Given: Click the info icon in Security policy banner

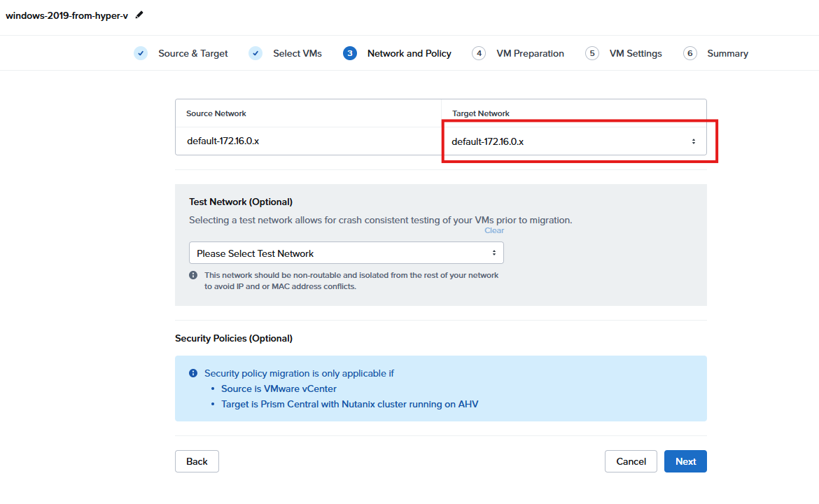Looking at the screenshot, I should point(193,373).
